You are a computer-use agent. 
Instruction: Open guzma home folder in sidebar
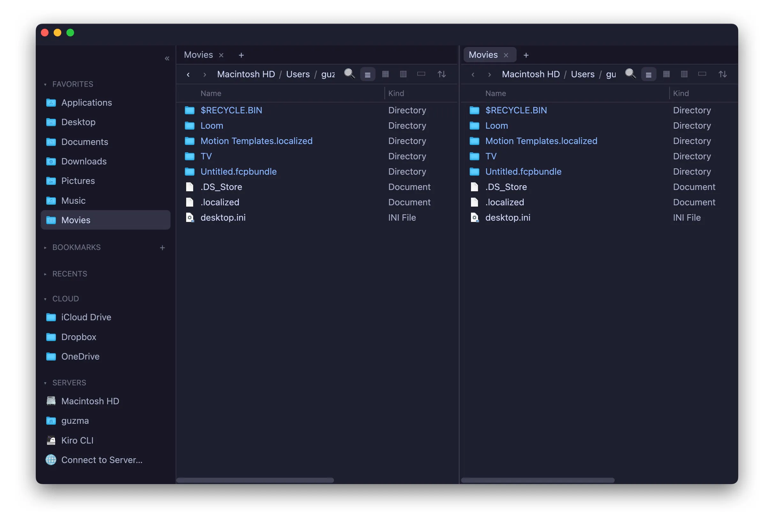105,421
